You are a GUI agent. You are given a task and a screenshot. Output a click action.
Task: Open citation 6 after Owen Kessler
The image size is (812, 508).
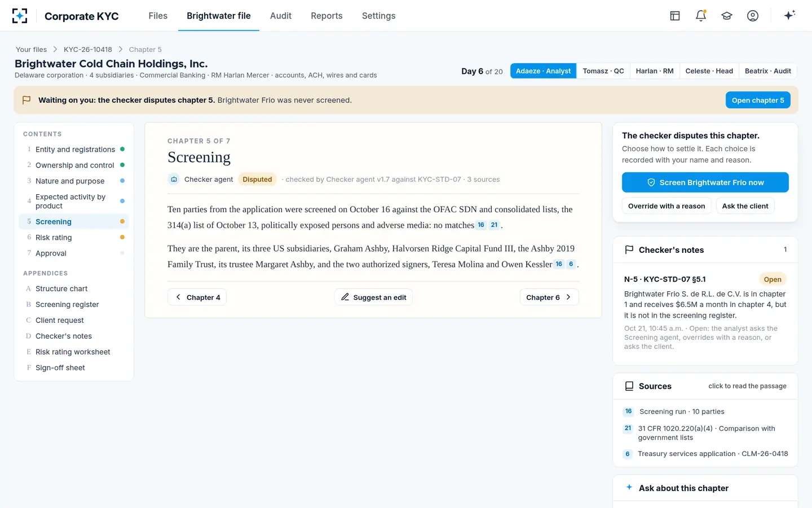point(571,264)
